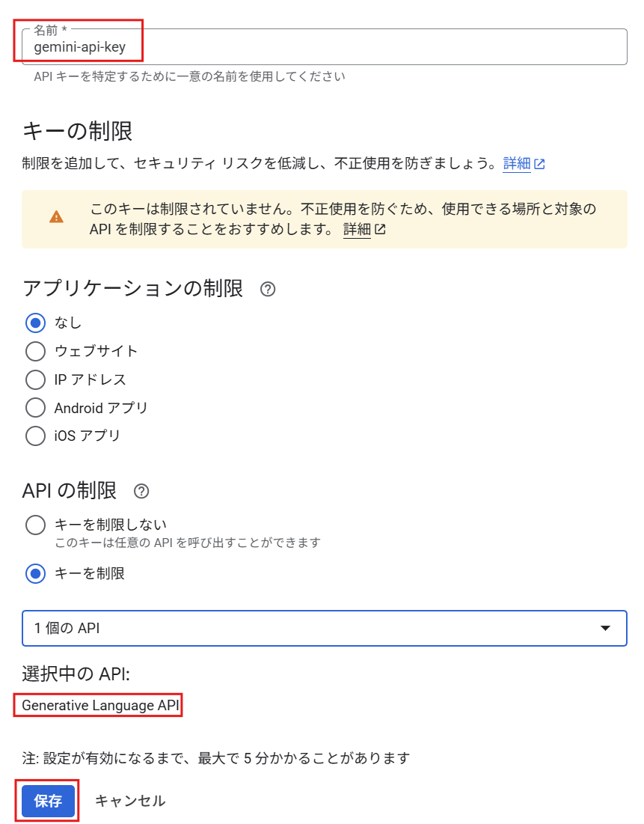
Task: Click the Generative Language API entry
Action: point(99,705)
